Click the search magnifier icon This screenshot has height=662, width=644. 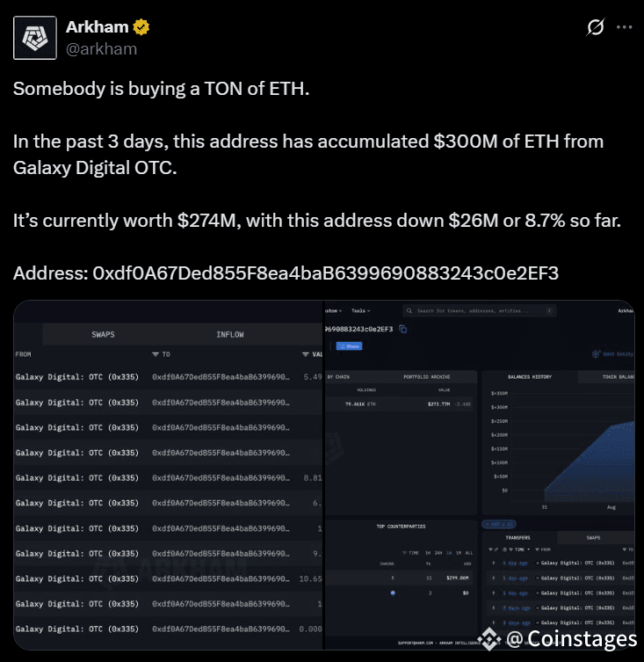click(409, 310)
